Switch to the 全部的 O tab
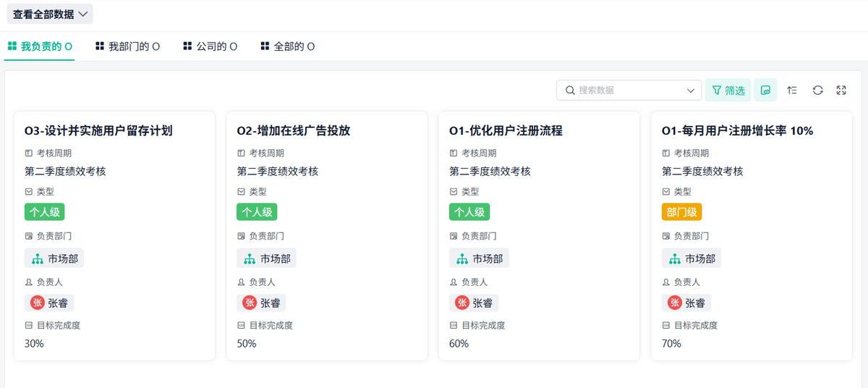The height and width of the screenshot is (388, 868). (x=288, y=46)
